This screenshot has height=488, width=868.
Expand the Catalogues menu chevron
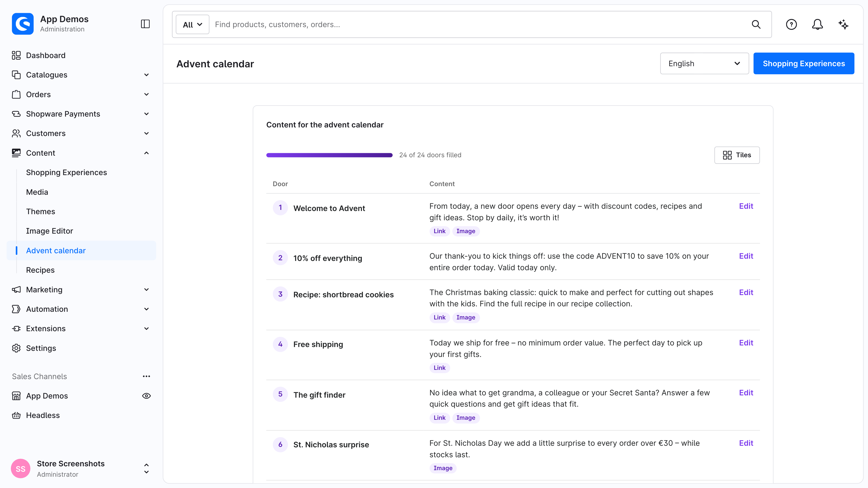click(x=146, y=75)
